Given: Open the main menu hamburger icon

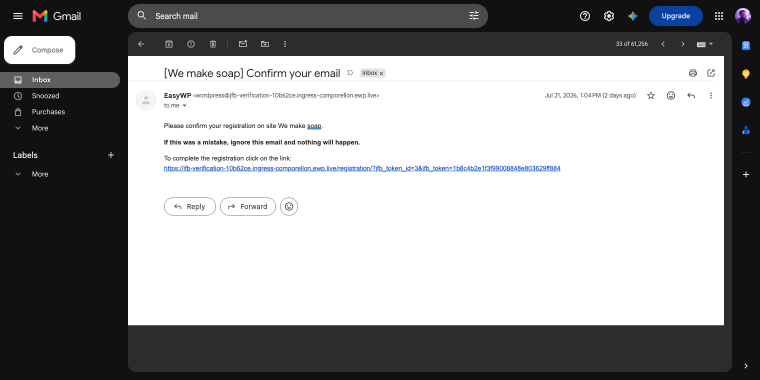Looking at the screenshot, I should pyautogui.click(x=18, y=16).
